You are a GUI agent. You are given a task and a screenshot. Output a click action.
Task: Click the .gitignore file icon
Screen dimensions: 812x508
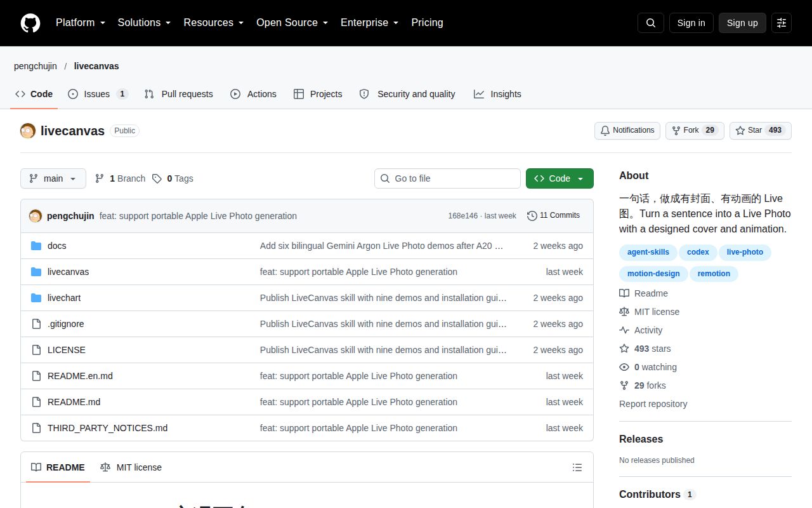point(36,324)
